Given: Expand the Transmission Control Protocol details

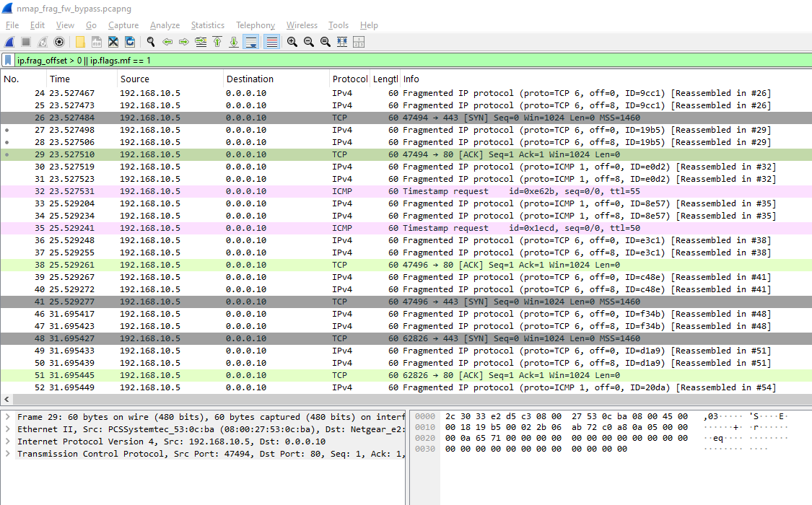Looking at the screenshot, I should [8, 454].
